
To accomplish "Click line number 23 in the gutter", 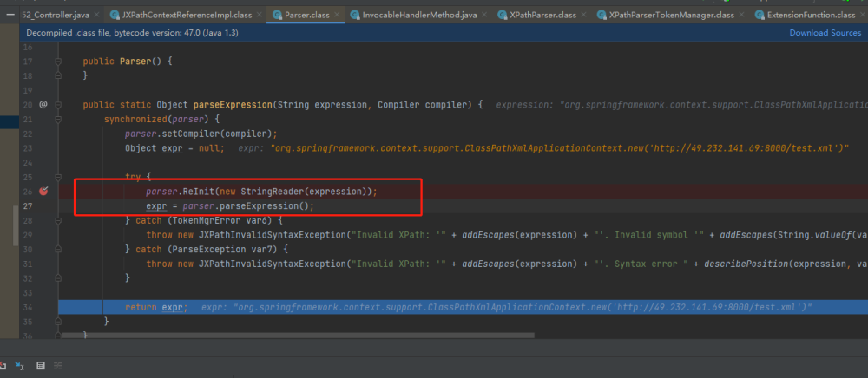I will [x=28, y=148].
